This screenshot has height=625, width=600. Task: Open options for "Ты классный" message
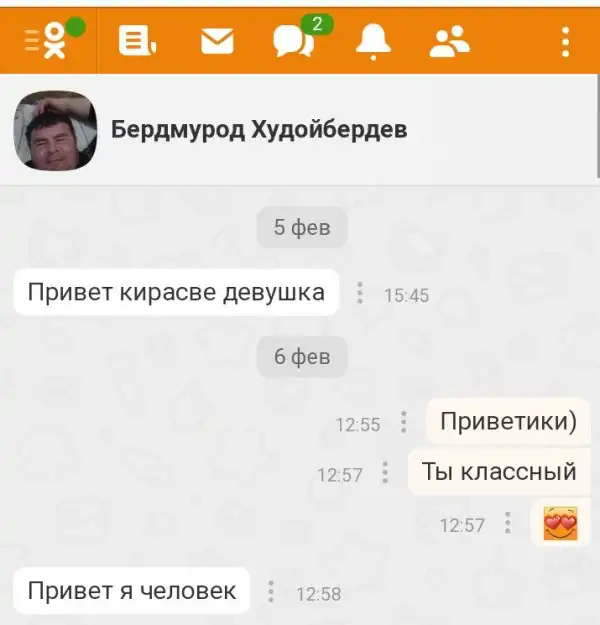coord(385,472)
